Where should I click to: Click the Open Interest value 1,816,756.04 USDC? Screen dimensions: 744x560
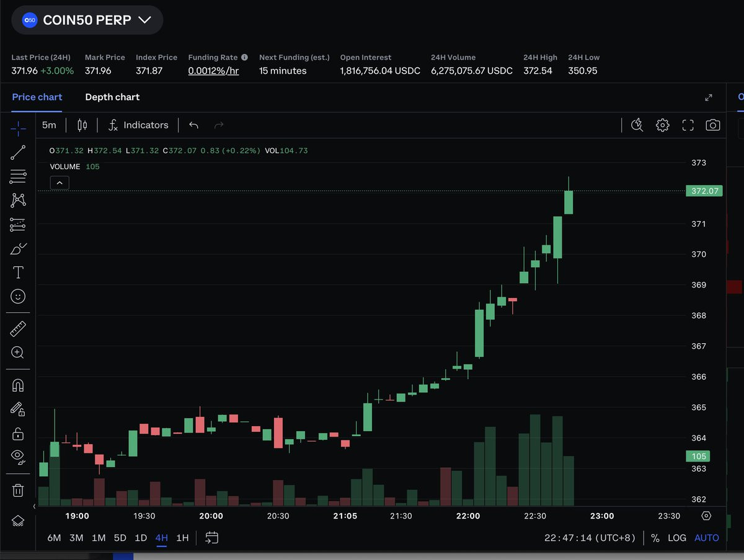click(380, 71)
